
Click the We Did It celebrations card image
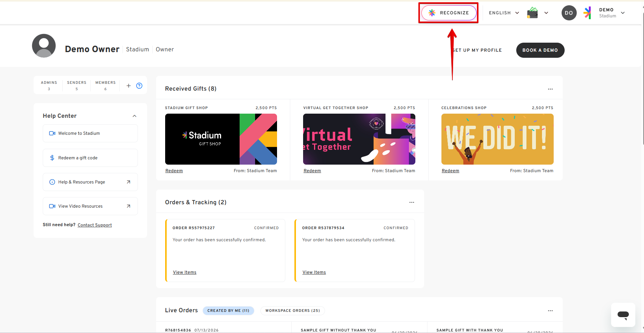click(497, 139)
